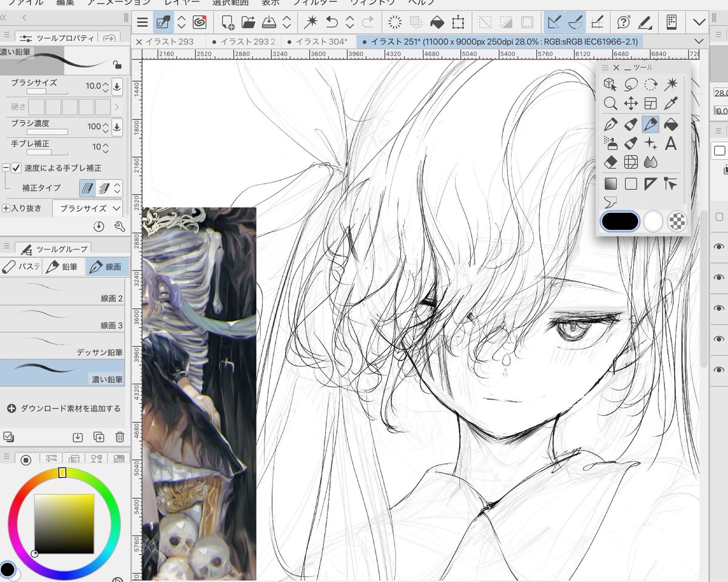
Task: Delete the sub tool with trash icon
Action: pyautogui.click(x=120, y=436)
